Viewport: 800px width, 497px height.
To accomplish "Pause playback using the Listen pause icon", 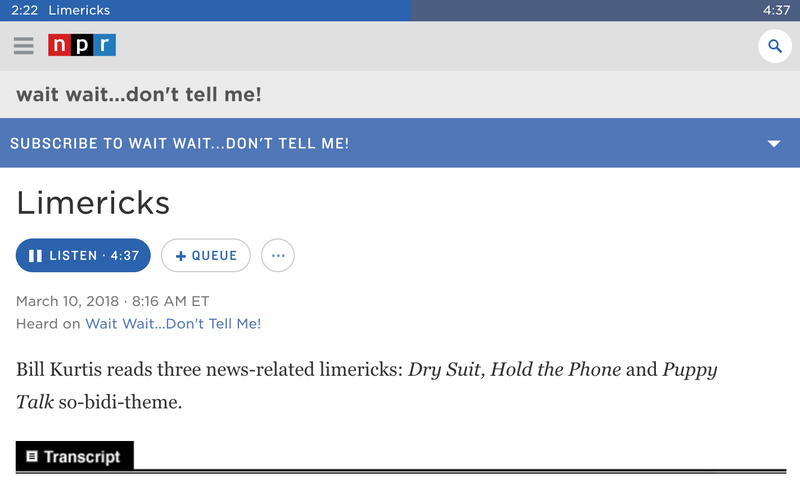I will point(35,256).
